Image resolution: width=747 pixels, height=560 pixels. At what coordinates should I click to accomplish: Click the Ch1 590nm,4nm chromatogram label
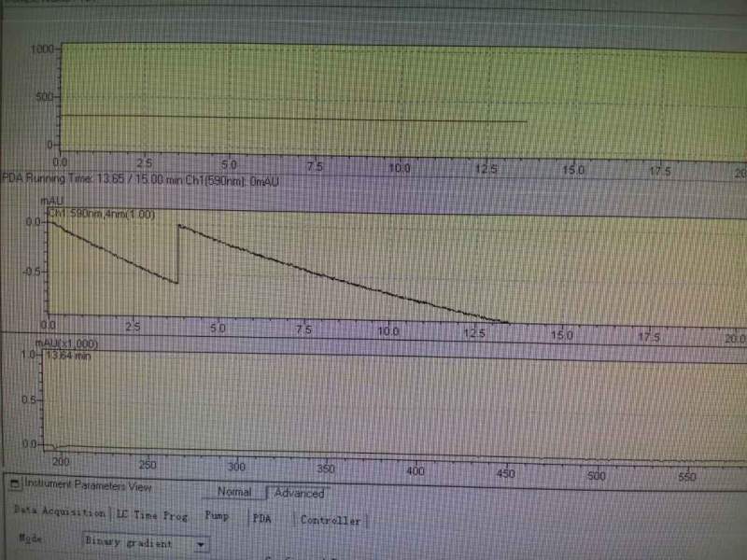[102, 214]
